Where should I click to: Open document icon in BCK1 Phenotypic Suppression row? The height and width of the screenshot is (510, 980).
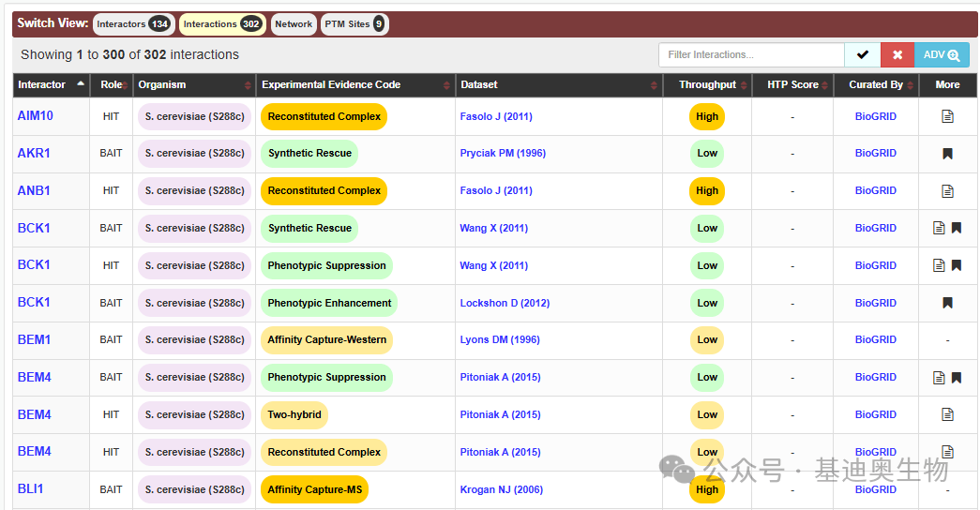point(939,265)
